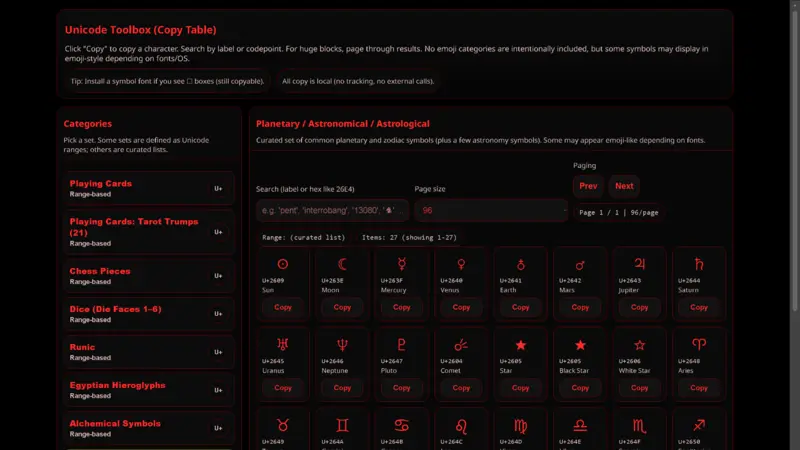Copy the Venus character
Image resolution: width=800 pixels, height=450 pixels.
[x=461, y=307]
